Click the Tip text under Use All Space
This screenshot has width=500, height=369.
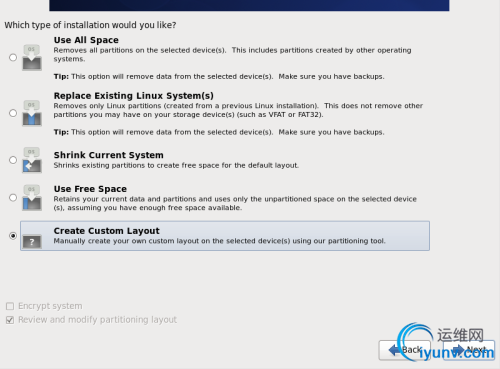(219, 76)
